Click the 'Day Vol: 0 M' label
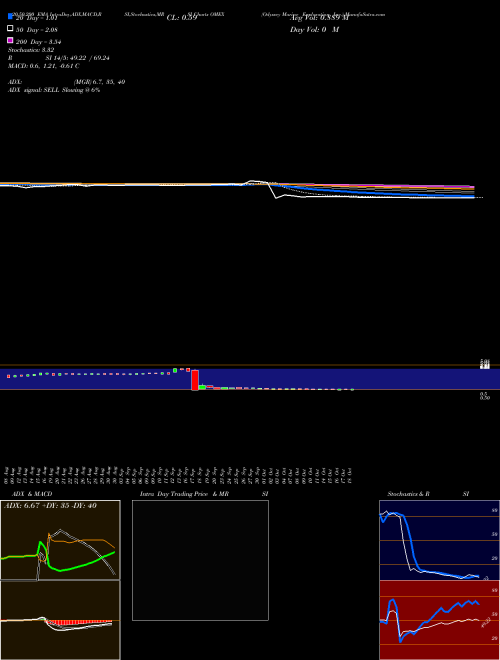500x660 pixels. (x=314, y=29)
